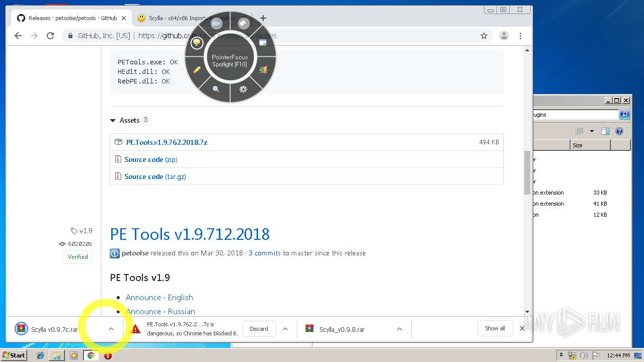
Task: Open PE Tools v1.9.712.2018 release title
Action: point(190,234)
